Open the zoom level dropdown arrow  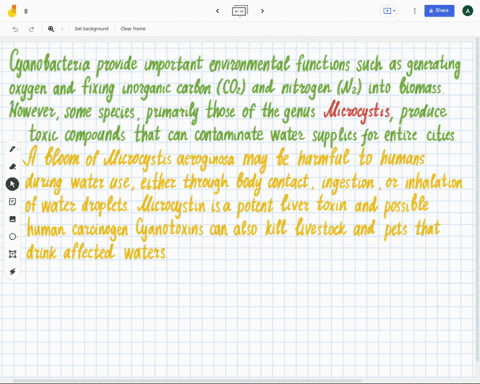pos(62,29)
